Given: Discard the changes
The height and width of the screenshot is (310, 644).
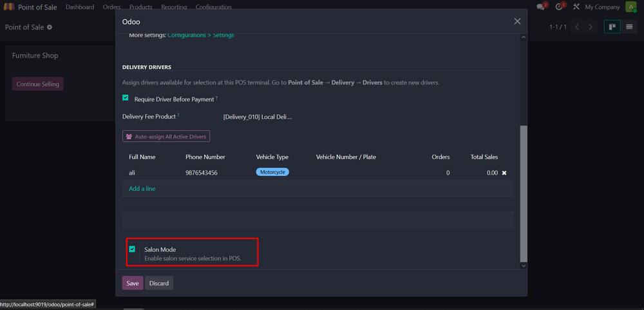Looking at the screenshot, I should (x=159, y=284).
